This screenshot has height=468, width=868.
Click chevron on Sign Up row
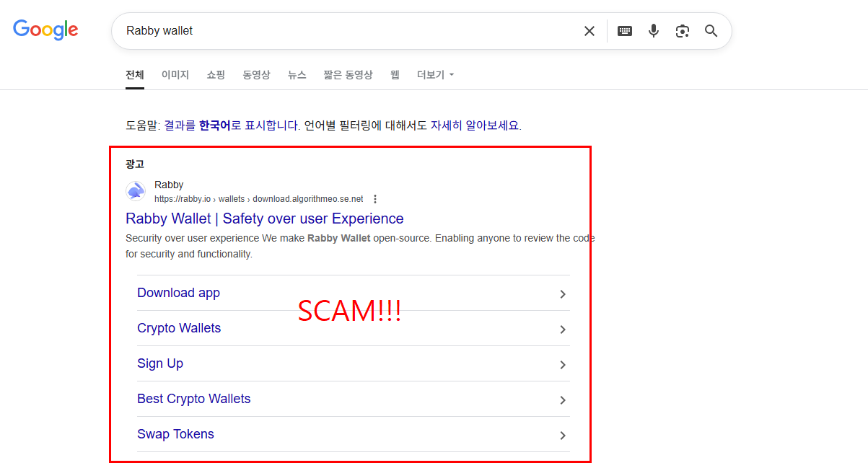click(x=563, y=365)
